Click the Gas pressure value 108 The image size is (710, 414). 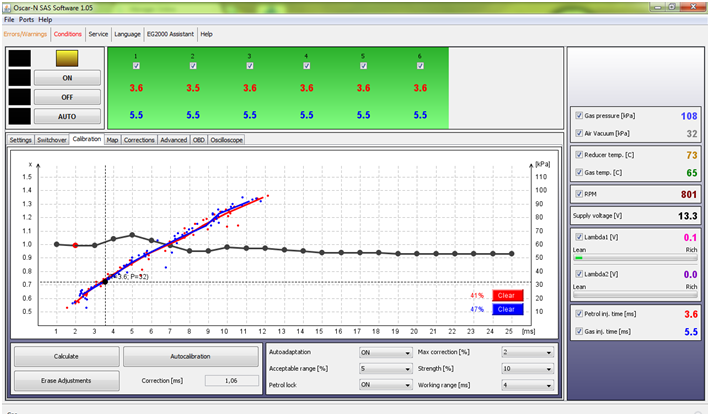pos(689,116)
